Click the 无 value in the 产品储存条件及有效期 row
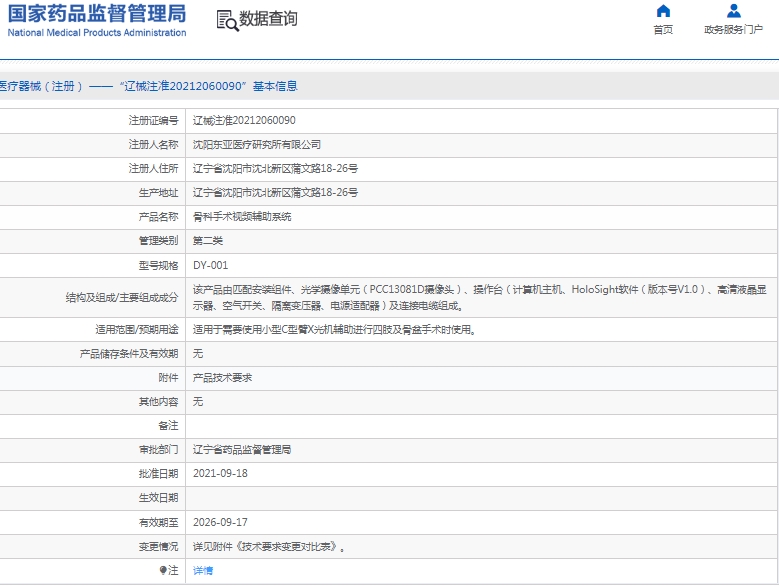779x588 pixels. click(x=198, y=354)
